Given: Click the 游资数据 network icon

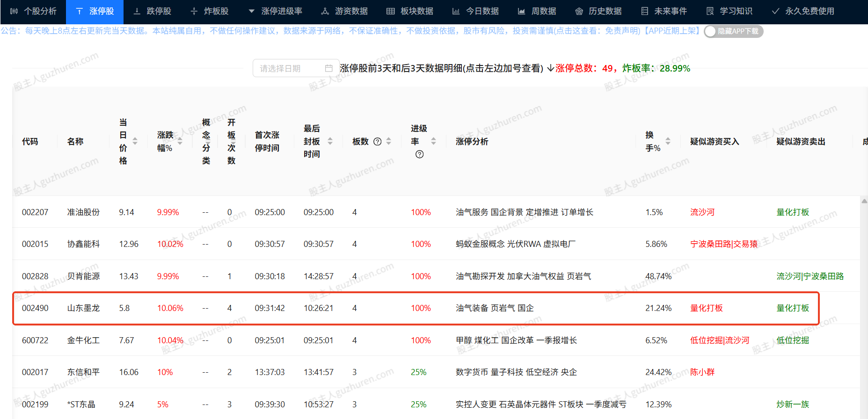Looking at the screenshot, I should (x=325, y=11).
